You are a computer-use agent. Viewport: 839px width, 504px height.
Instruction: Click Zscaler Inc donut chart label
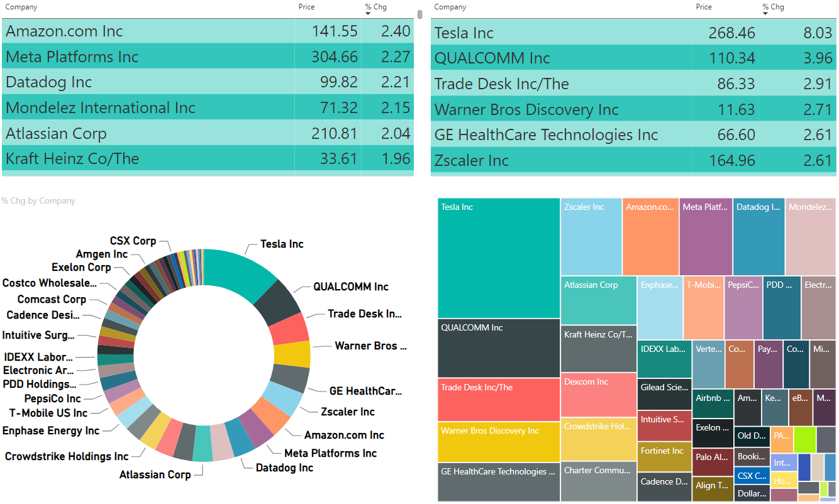coord(348,412)
